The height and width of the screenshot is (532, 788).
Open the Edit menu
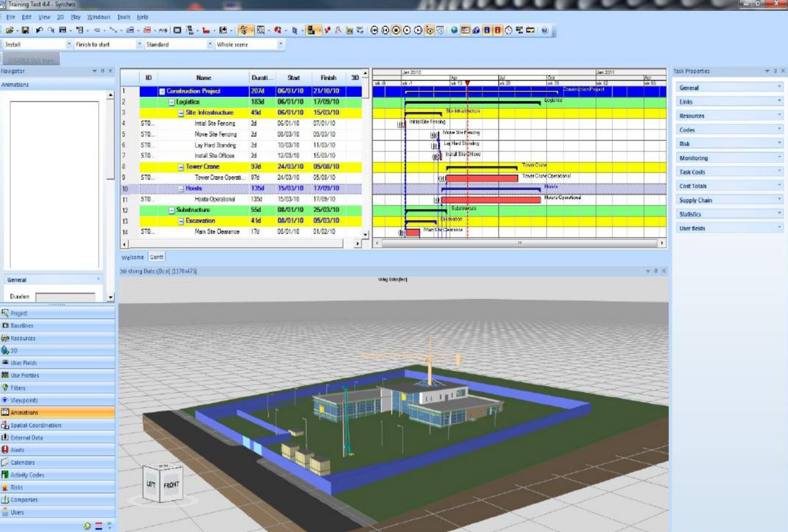pyautogui.click(x=26, y=17)
